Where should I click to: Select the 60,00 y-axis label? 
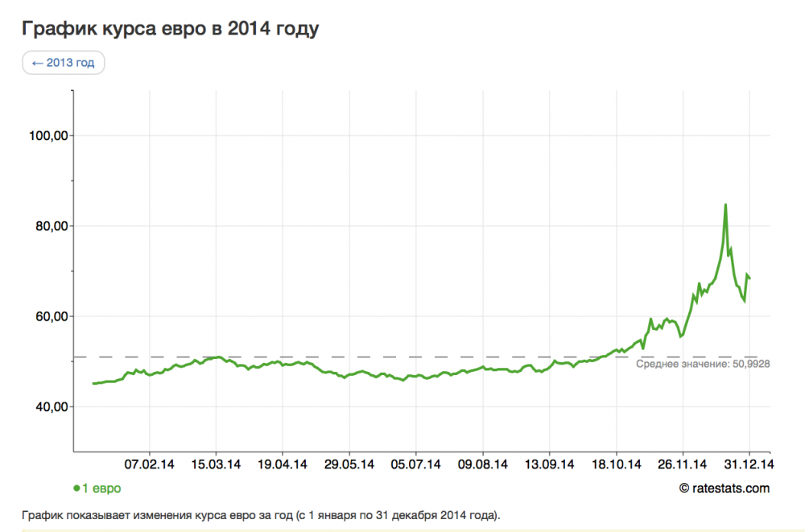click(52, 316)
